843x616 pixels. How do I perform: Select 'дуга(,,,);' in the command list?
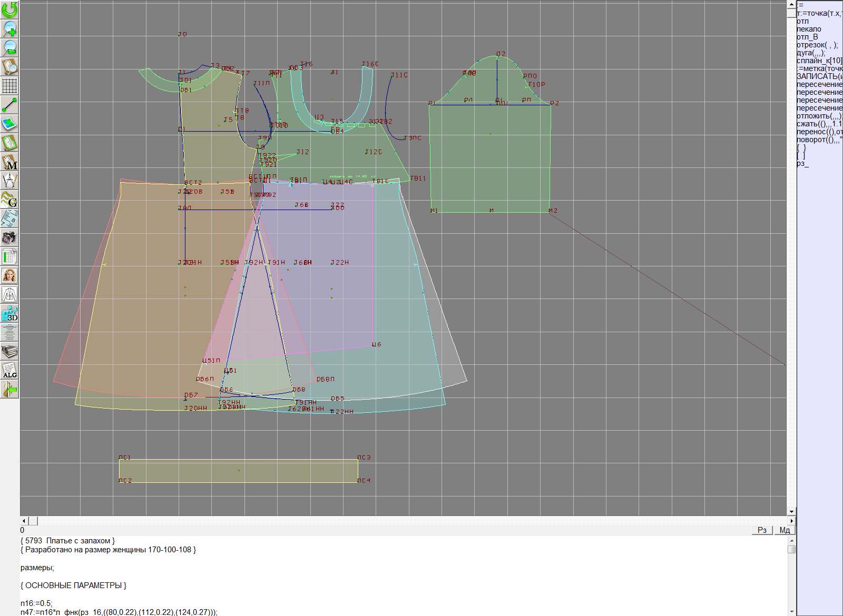pyautogui.click(x=811, y=53)
